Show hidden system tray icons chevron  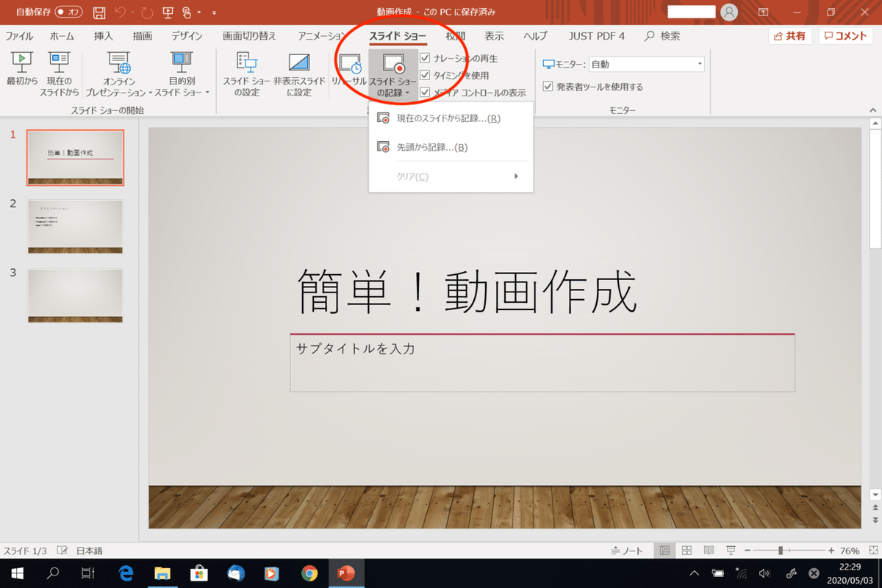[x=694, y=573]
